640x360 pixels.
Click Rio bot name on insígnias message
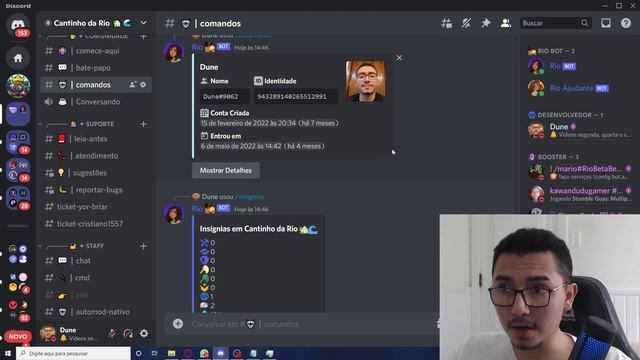[197, 209]
